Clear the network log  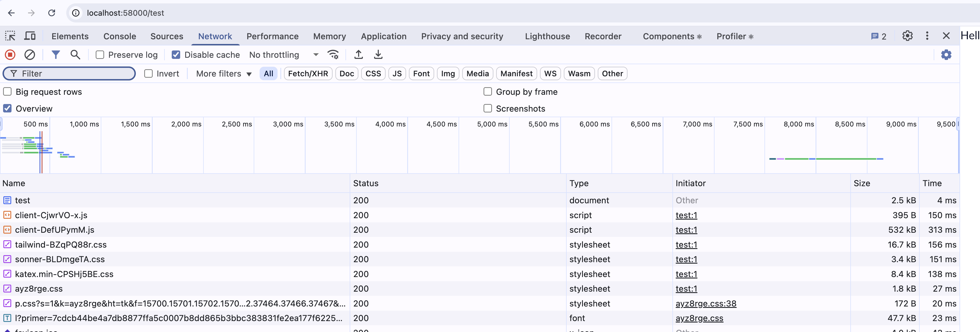[x=30, y=55]
